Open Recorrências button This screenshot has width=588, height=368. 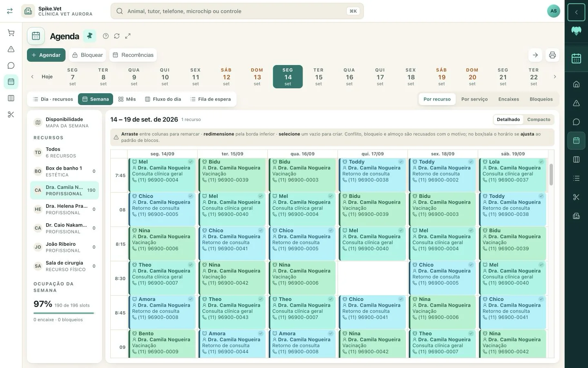click(x=133, y=55)
